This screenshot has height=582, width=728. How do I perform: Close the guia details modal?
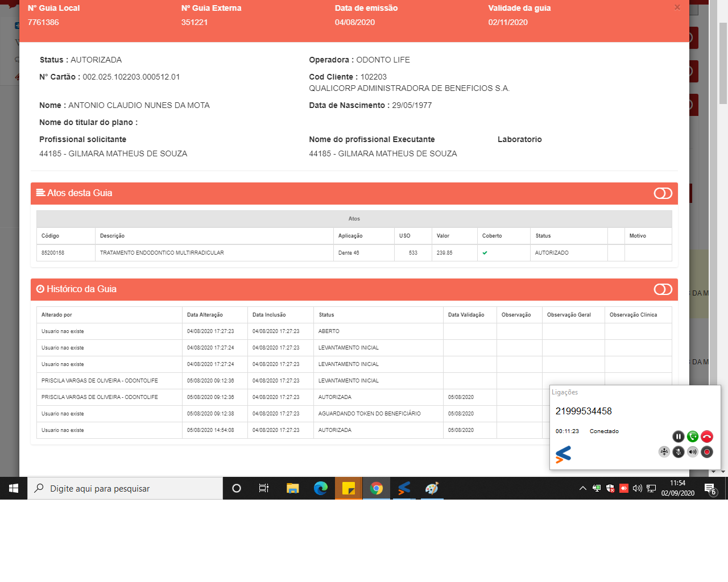pyautogui.click(x=677, y=7)
